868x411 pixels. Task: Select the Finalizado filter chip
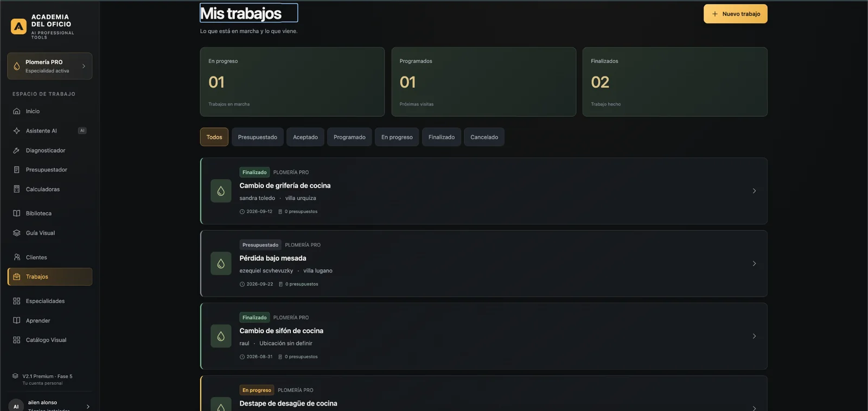point(442,137)
